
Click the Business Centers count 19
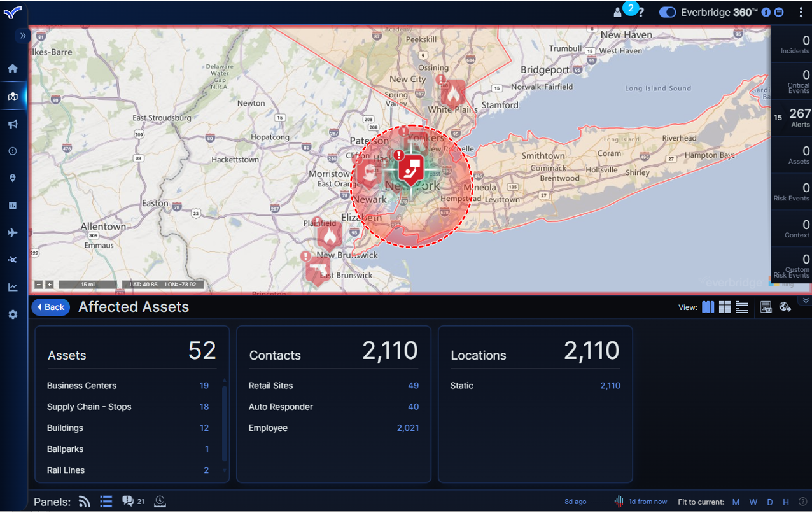pyautogui.click(x=204, y=386)
